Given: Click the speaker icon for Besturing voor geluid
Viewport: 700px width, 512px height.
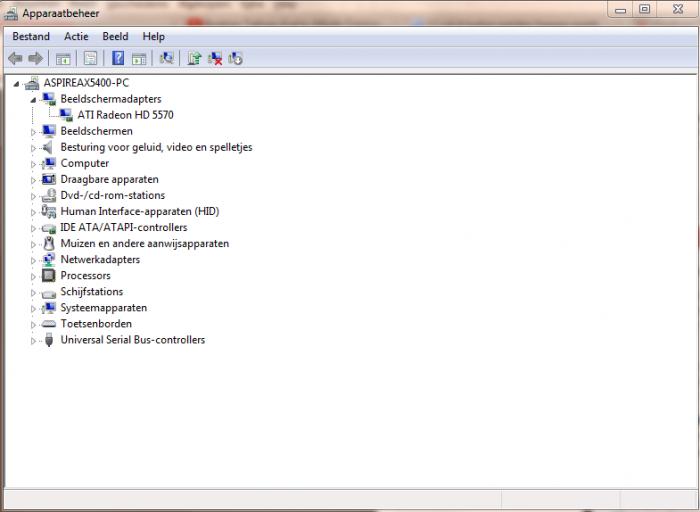Looking at the screenshot, I should [48, 147].
